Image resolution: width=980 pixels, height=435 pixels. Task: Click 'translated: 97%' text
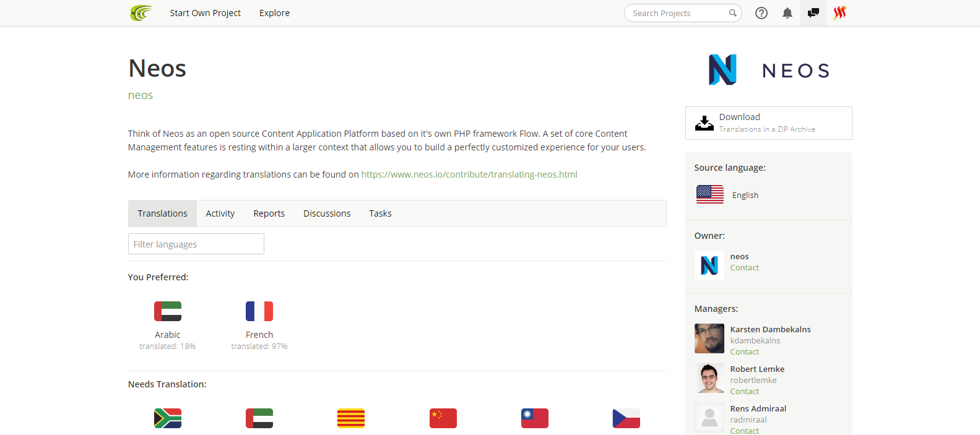(x=259, y=347)
